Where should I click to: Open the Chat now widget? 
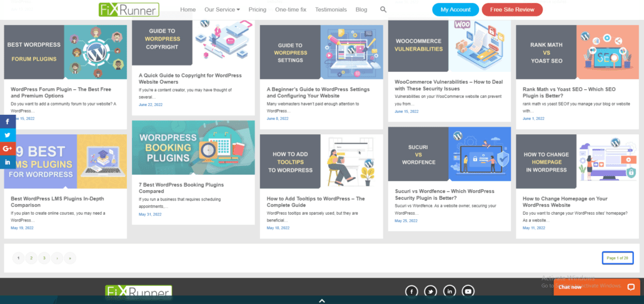pyautogui.click(x=596, y=287)
